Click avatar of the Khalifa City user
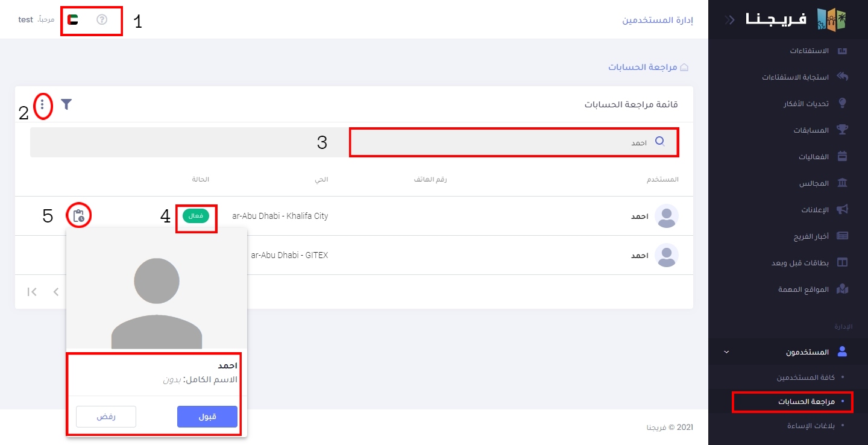 [x=666, y=216]
